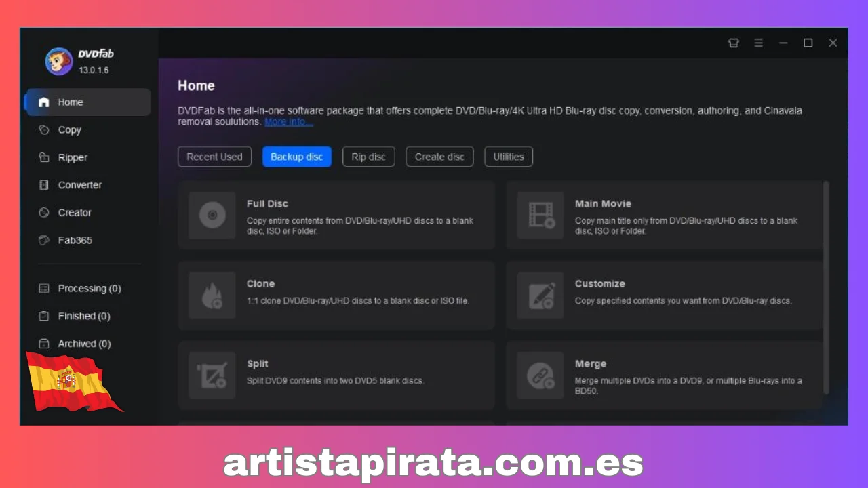The width and height of the screenshot is (868, 488).
Task: Click the vertical scrollbar of modes list
Action: pos(826,287)
